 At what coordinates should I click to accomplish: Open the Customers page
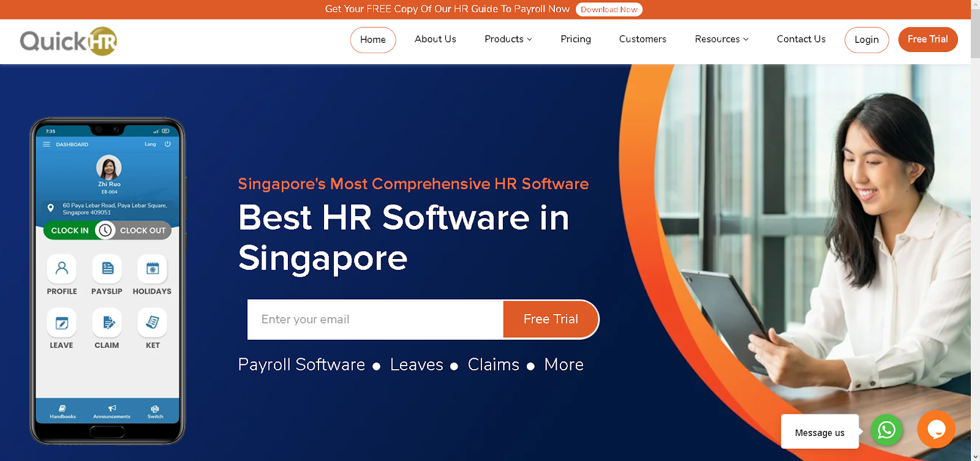point(643,39)
